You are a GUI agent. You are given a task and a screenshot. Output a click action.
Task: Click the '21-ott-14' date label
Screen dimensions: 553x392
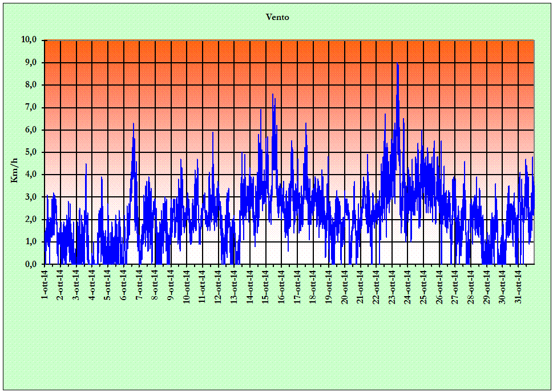point(361,286)
